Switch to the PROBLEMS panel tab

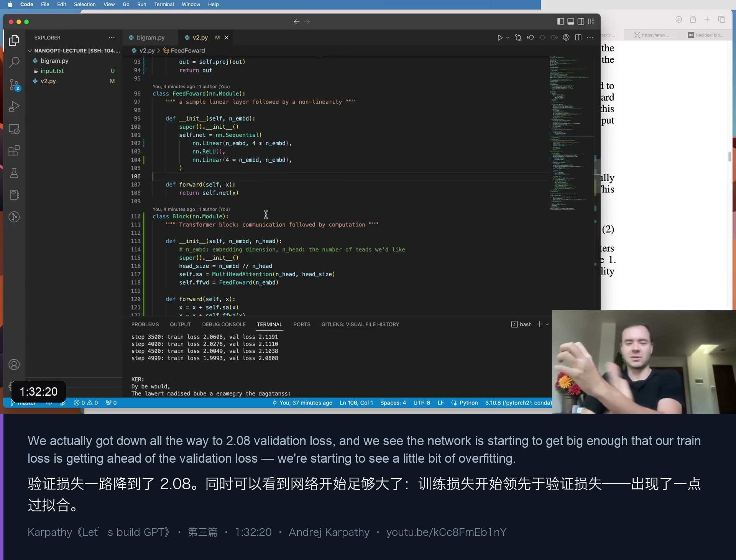[x=145, y=324]
